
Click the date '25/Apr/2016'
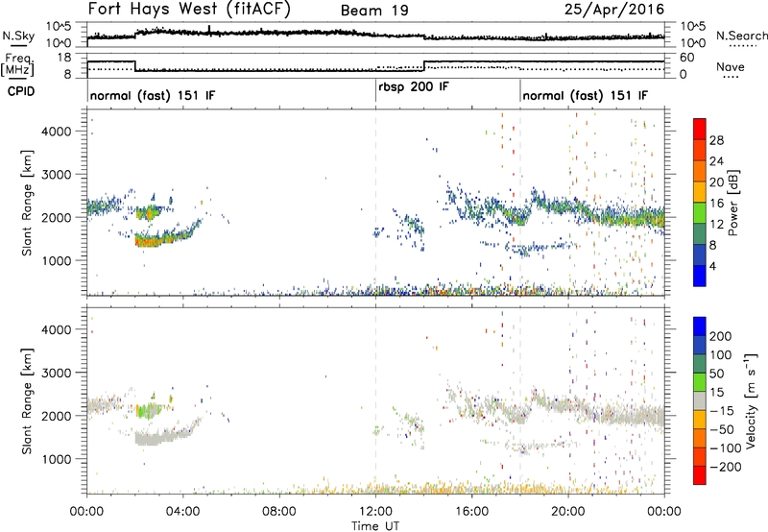coord(614,10)
